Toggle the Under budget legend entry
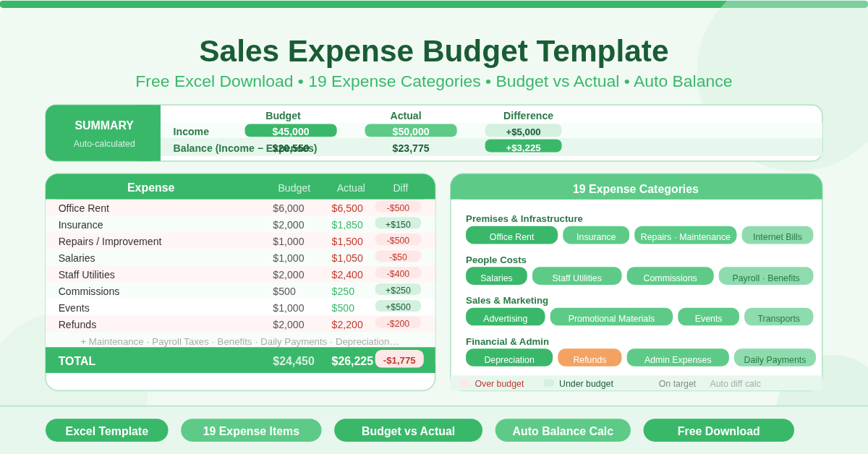This screenshot has width=868, height=454. click(x=585, y=384)
